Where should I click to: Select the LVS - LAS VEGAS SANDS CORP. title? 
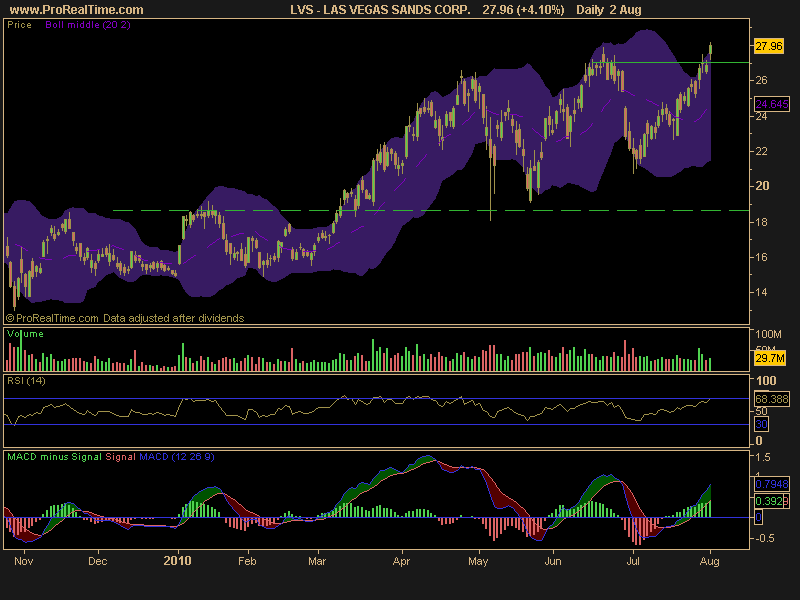pos(380,10)
